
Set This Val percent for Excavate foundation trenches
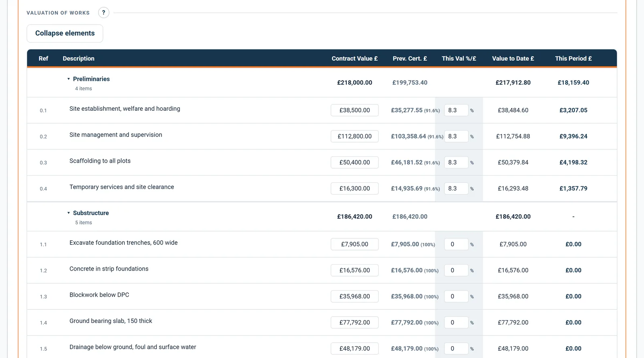tap(456, 244)
